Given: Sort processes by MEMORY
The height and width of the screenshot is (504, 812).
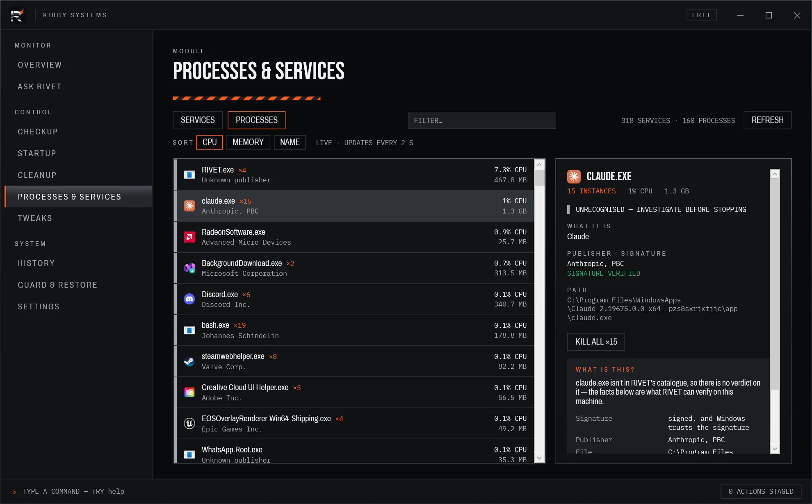Looking at the screenshot, I should (x=248, y=142).
